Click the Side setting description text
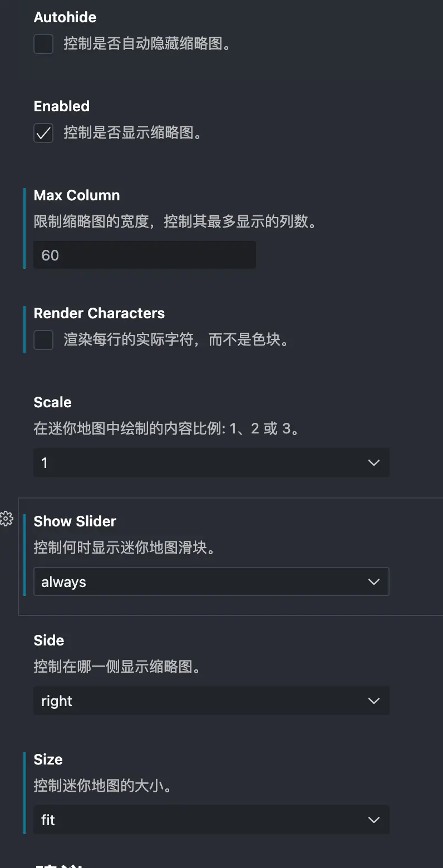Image resolution: width=443 pixels, height=868 pixels. tap(117, 667)
